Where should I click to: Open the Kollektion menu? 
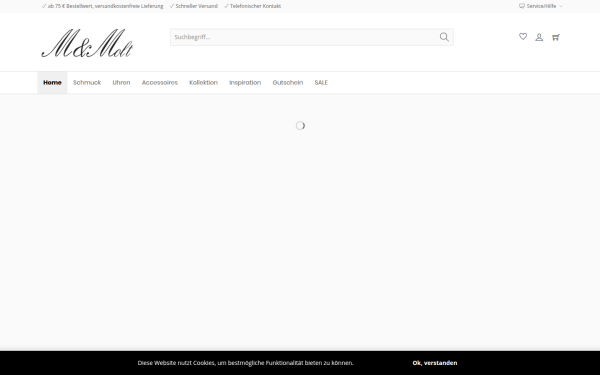coord(203,83)
